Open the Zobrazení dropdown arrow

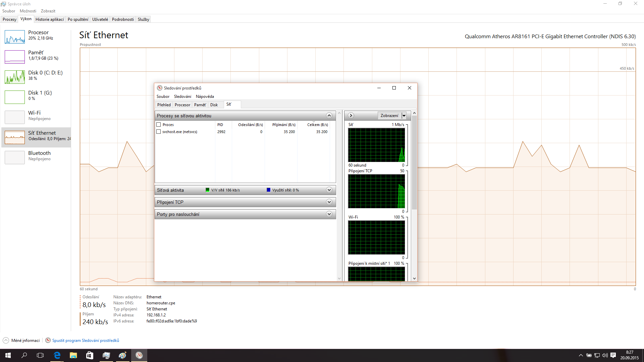[404, 116]
